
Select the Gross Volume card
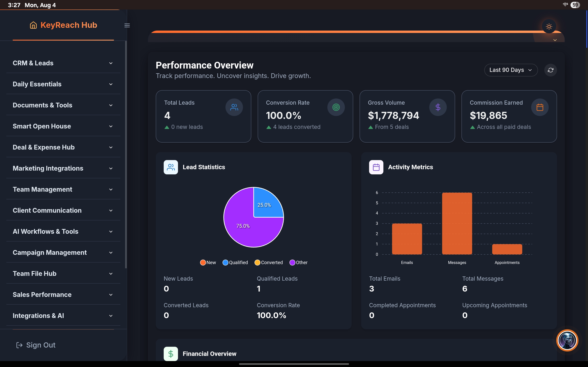click(x=407, y=116)
